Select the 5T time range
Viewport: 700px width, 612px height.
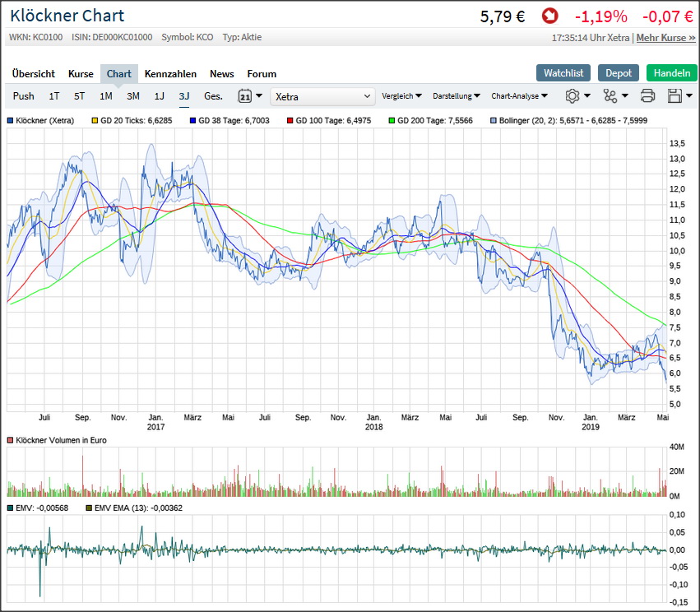point(80,96)
